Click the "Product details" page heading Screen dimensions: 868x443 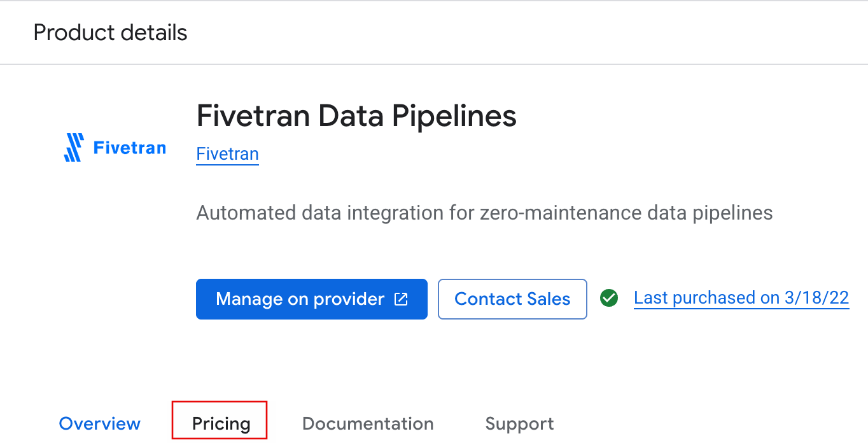pos(110,32)
